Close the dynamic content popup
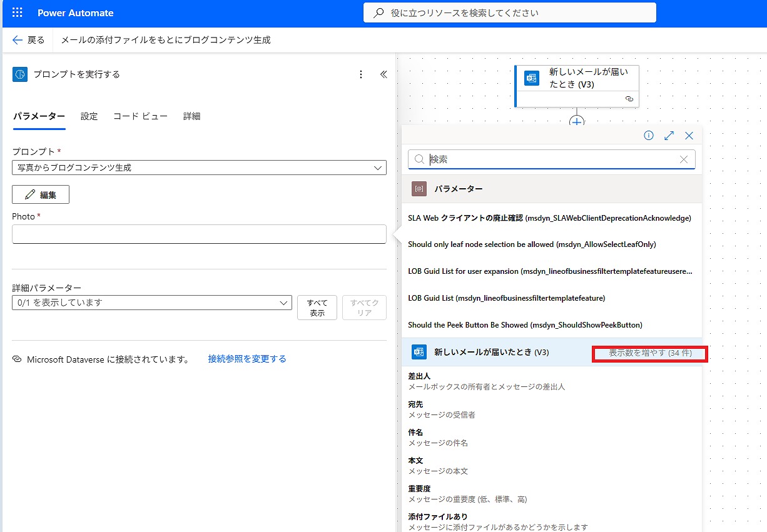Viewport: 767px width, 532px height. tap(689, 136)
